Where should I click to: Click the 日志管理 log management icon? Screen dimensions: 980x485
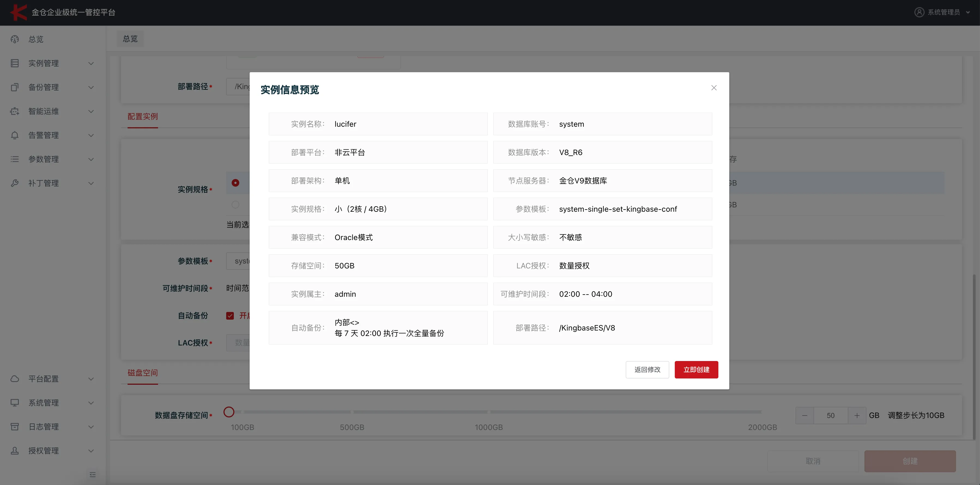pyautogui.click(x=14, y=426)
